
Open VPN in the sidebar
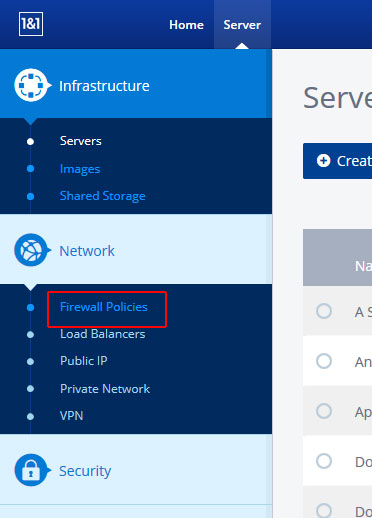point(71,416)
